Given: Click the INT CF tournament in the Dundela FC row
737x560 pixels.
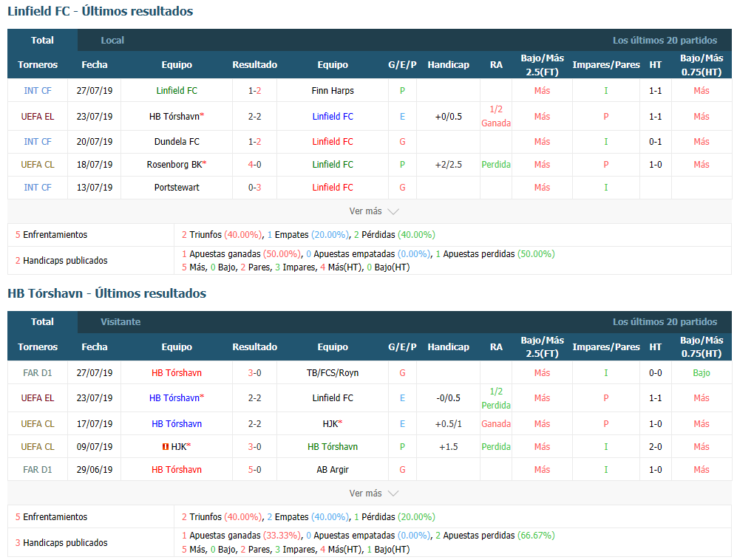Looking at the screenshot, I should click(x=38, y=141).
